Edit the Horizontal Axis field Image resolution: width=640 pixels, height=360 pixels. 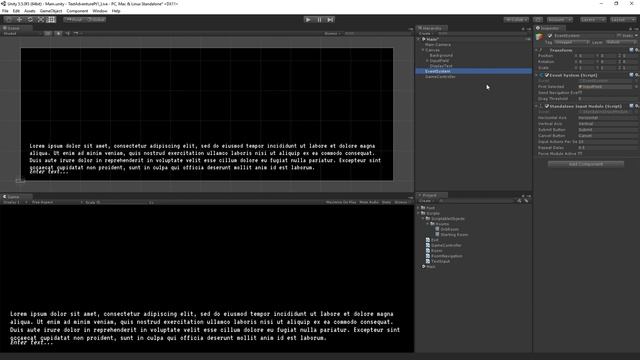coord(608,118)
